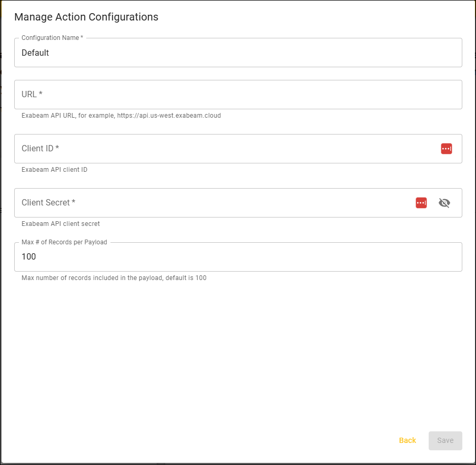Click the red password manager icon in Client Secret
Screen dimensions: 476x465
(x=421, y=203)
